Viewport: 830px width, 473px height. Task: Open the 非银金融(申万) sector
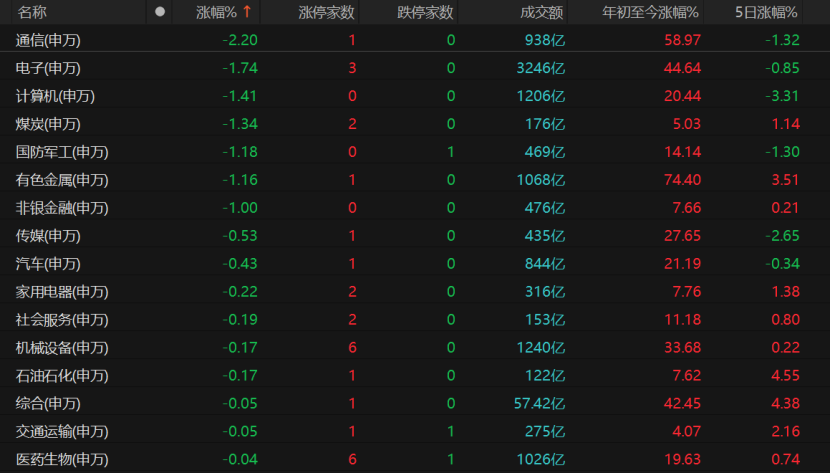[62, 208]
